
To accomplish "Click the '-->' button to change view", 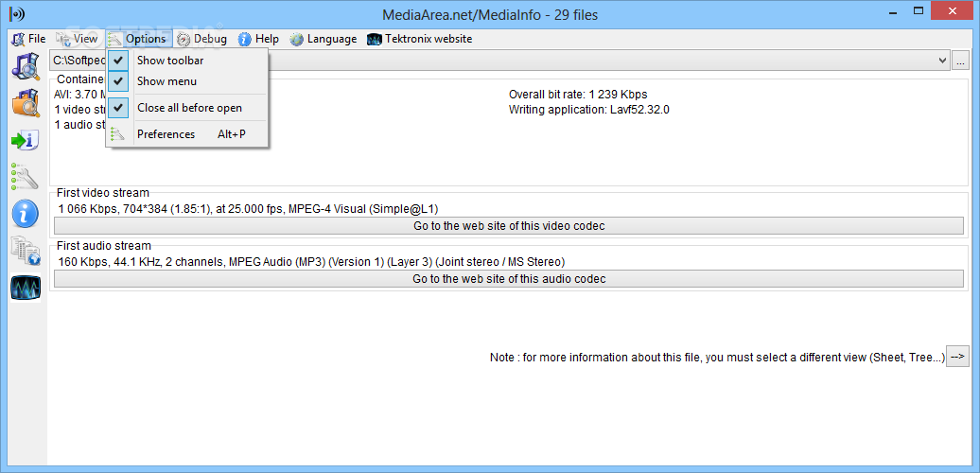I will pyautogui.click(x=957, y=356).
